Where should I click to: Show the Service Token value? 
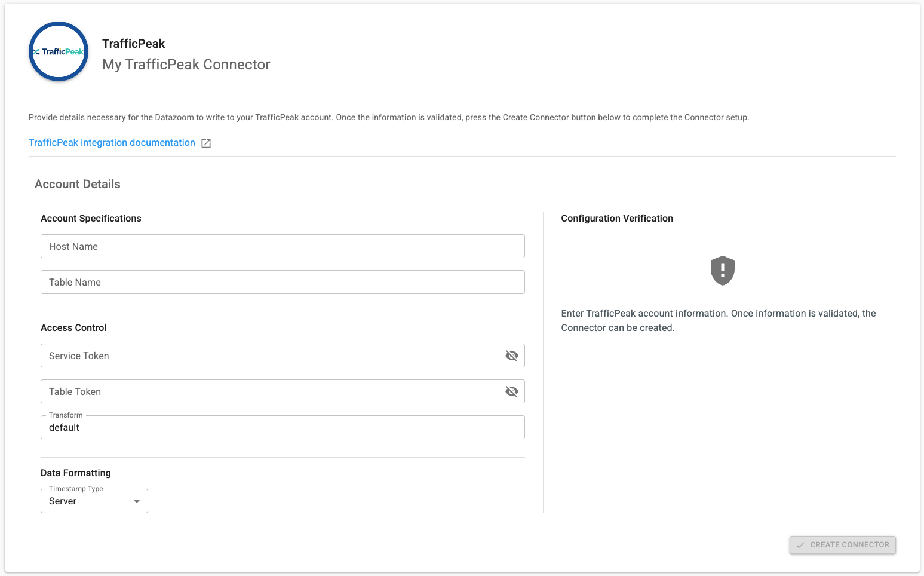(512, 356)
